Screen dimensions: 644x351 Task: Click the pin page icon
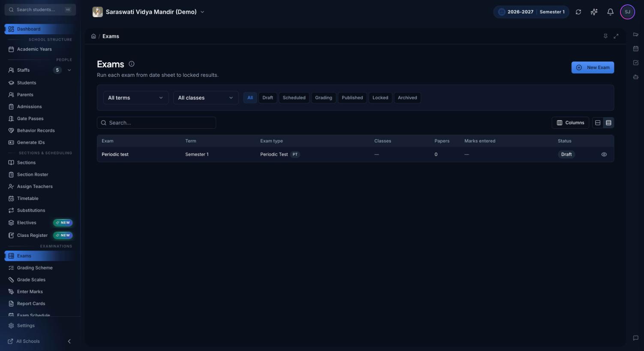point(605,36)
